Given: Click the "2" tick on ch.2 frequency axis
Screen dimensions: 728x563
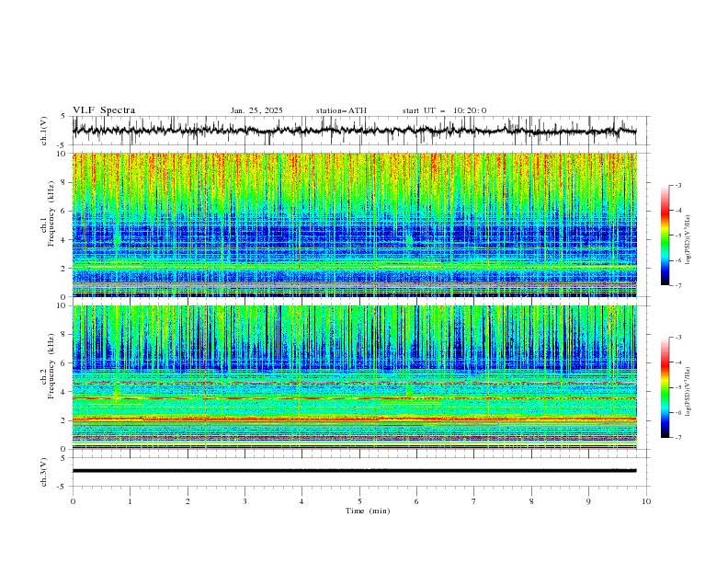Looking at the screenshot, I should (x=65, y=420).
